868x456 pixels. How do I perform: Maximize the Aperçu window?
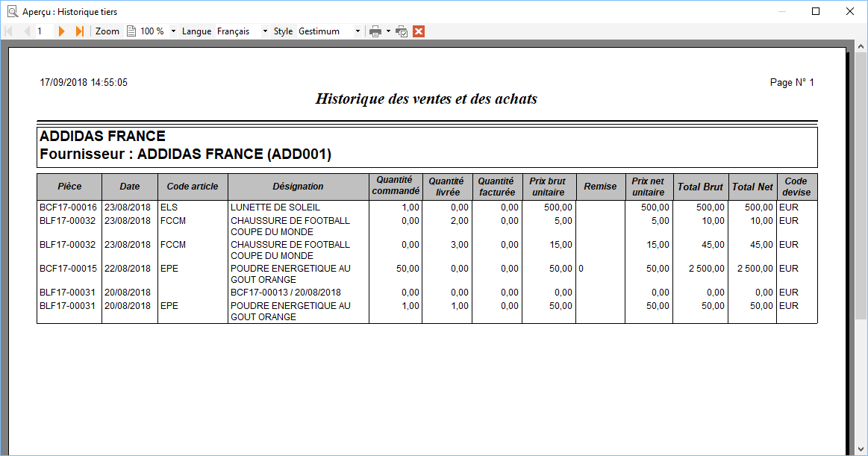coord(816,12)
